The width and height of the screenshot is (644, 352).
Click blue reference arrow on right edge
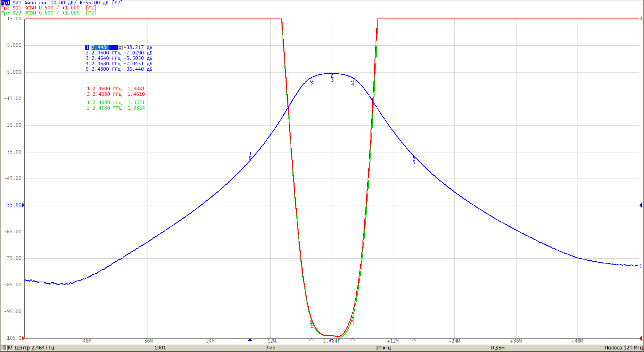coord(640,205)
